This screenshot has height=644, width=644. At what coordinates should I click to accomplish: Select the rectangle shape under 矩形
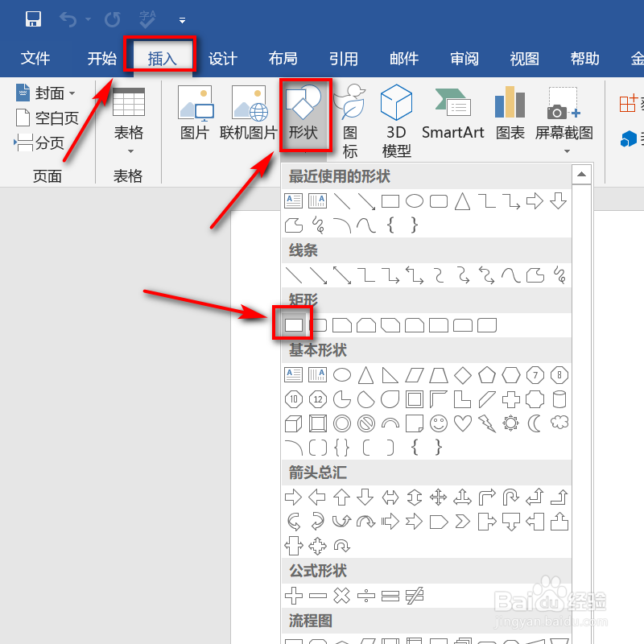pyautogui.click(x=294, y=325)
